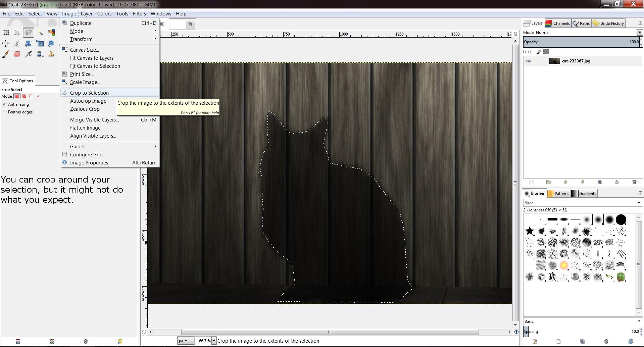Select the Rectangle Select tool
Screen dimensions: 644x347
(x=6, y=33)
